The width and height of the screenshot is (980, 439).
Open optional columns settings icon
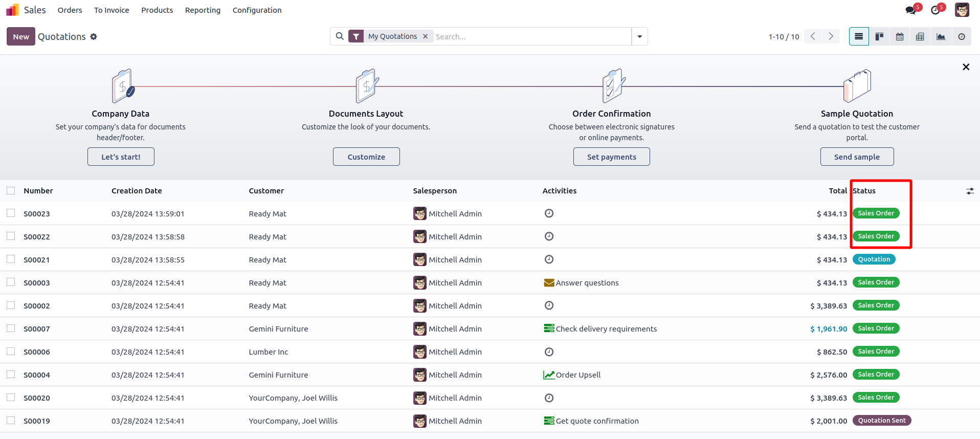point(970,191)
